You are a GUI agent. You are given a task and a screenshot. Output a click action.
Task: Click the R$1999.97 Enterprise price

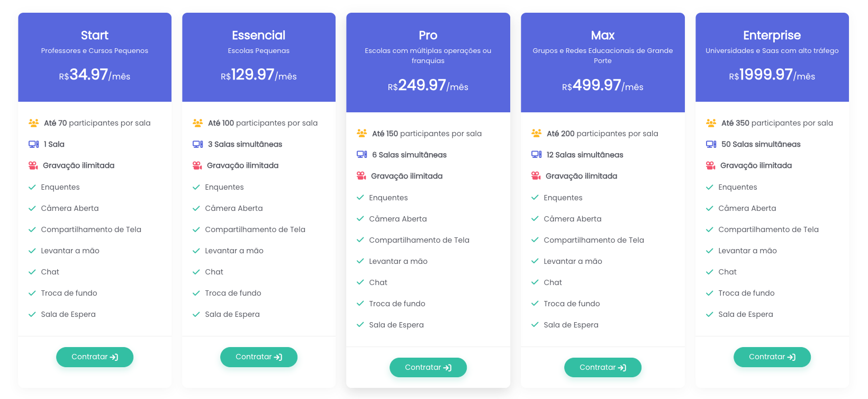pos(772,75)
